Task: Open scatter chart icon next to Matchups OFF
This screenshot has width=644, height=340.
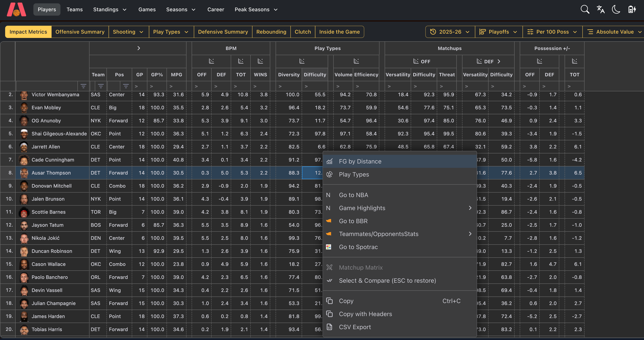Action: pyautogui.click(x=416, y=61)
